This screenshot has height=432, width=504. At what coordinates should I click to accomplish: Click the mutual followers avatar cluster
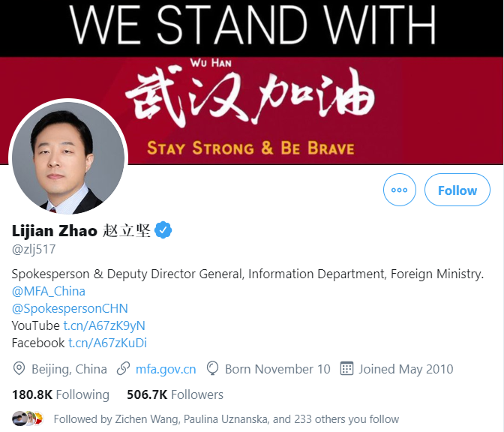27,418
